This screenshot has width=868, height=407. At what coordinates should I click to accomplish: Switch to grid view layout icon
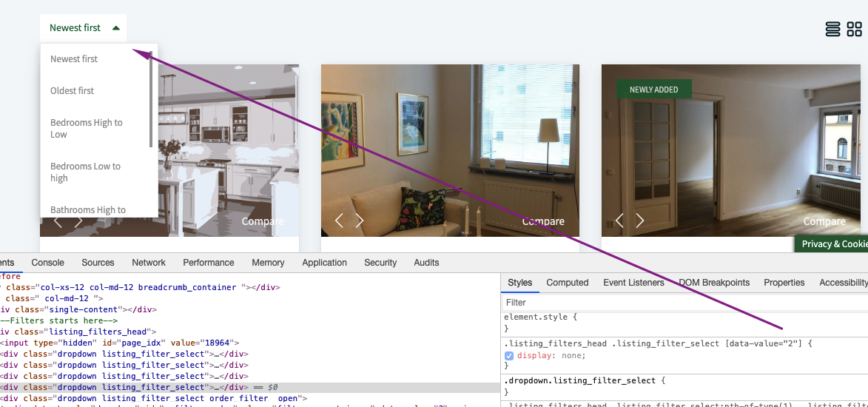[855, 29]
